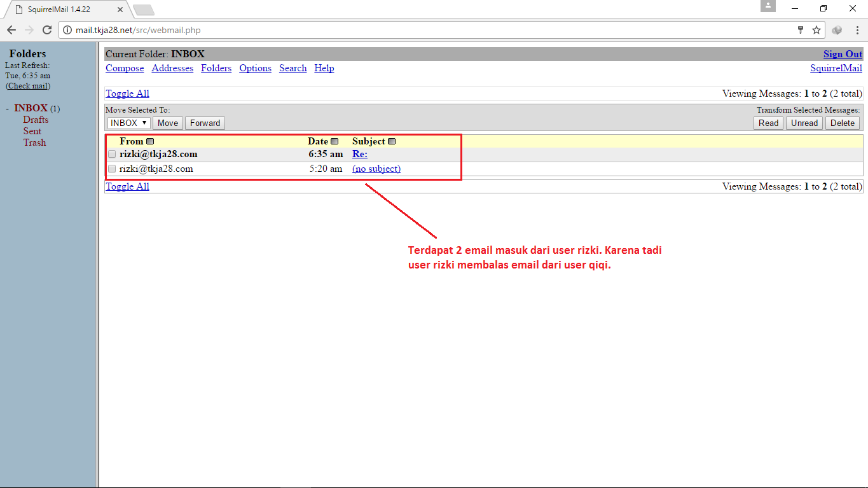
Task: Click Toggle All above the message list
Action: 127,94
